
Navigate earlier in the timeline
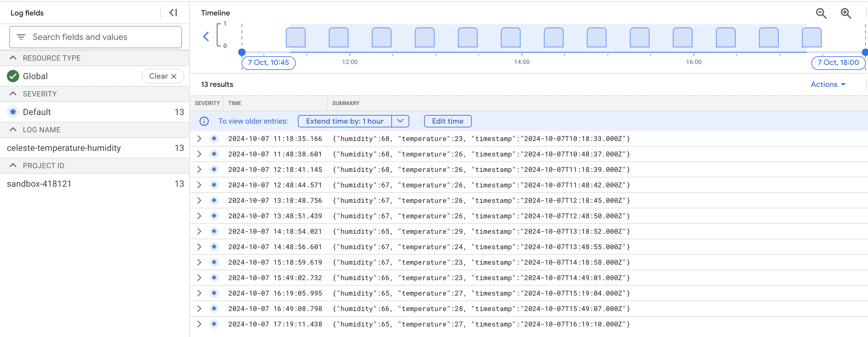[x=206, y=36]
